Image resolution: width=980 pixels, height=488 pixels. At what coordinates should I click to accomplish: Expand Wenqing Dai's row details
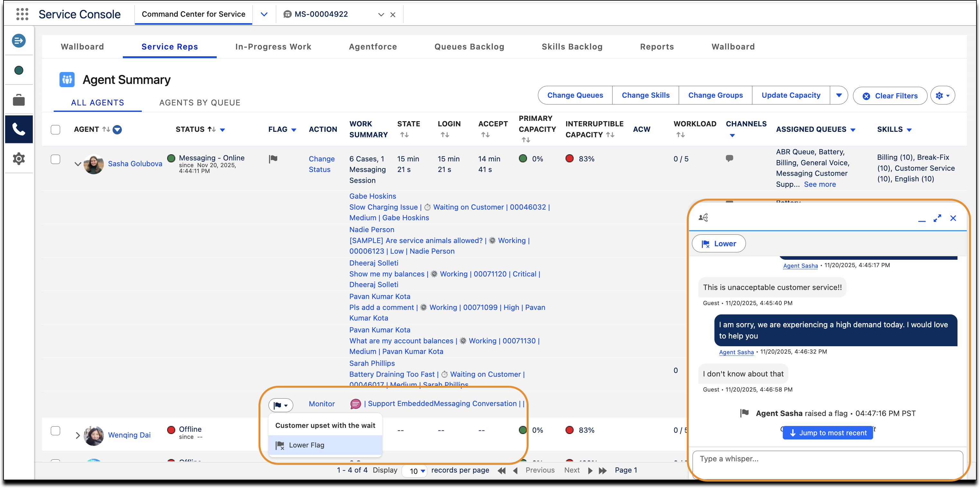(x=77, y=435)
